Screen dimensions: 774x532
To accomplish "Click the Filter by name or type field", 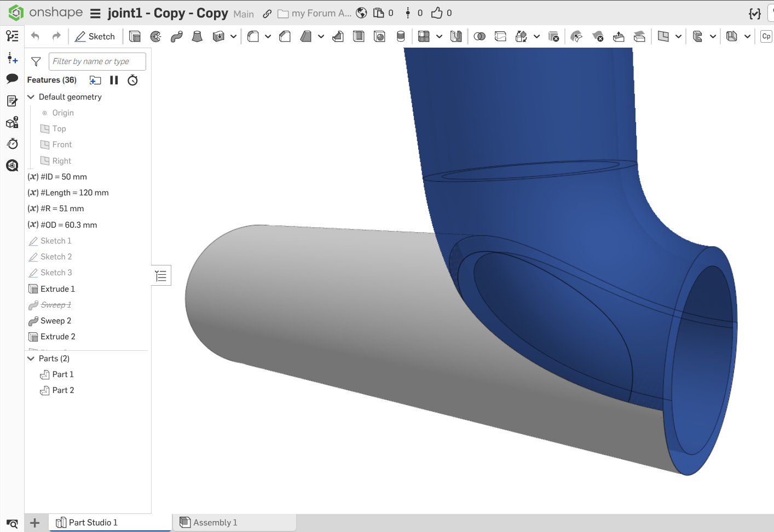I will (97, 61).
